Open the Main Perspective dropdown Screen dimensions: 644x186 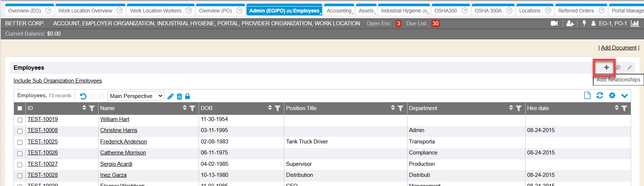(x=136, y=96)
